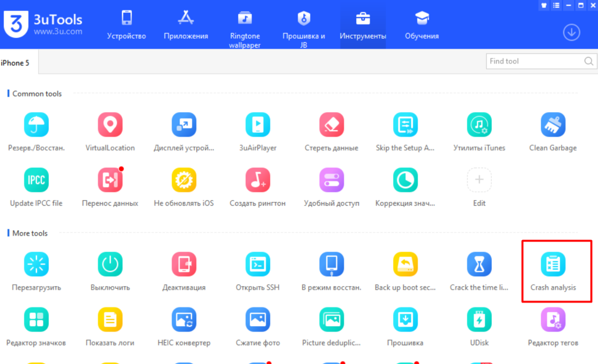The image size is (598, 364).
Task: Click the Перезагрузить reboot tool
Action: 36,264
